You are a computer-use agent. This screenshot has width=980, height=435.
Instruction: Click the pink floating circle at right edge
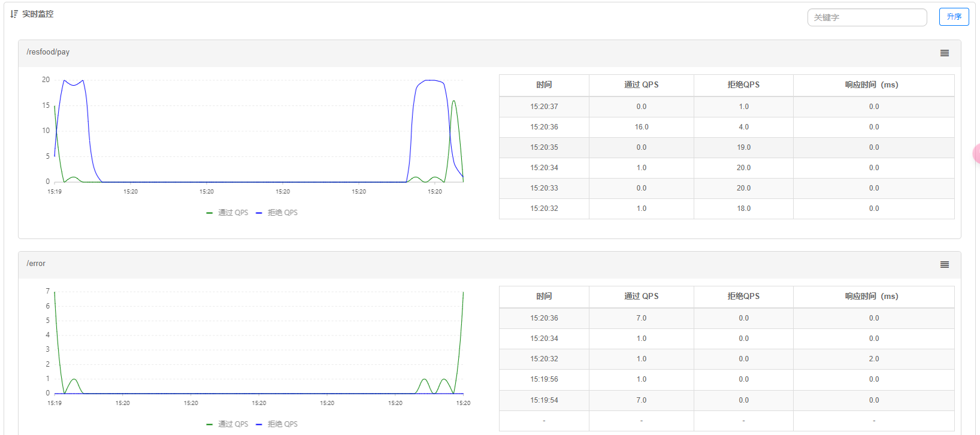click(x=976, y=154)
